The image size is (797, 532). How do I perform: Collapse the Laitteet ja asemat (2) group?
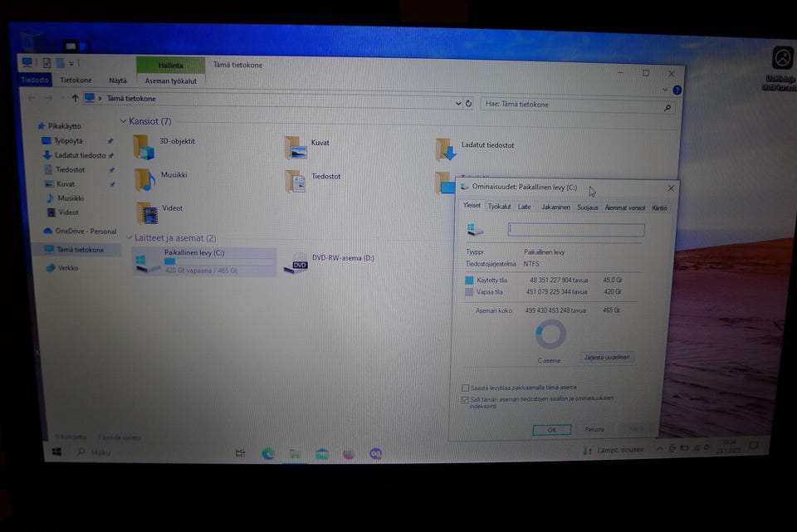click(x=130, y=237)
